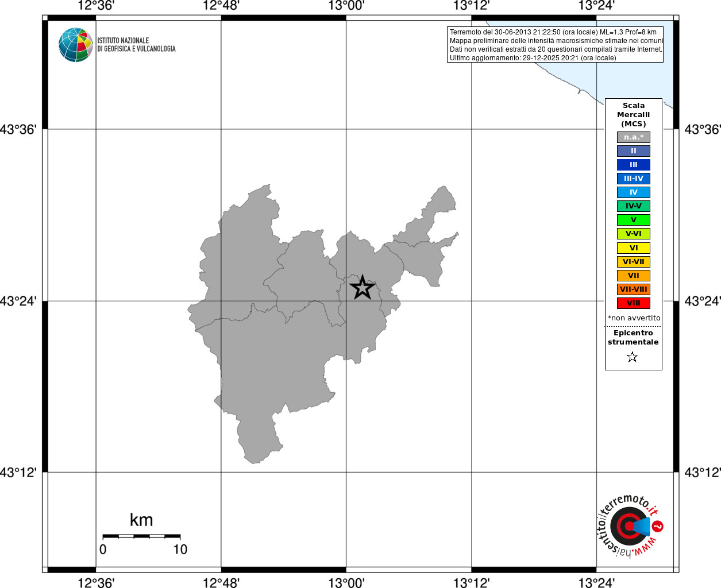721x588 pixels.
Task: Select the VIII red swatch
Action: click(634, 303)
